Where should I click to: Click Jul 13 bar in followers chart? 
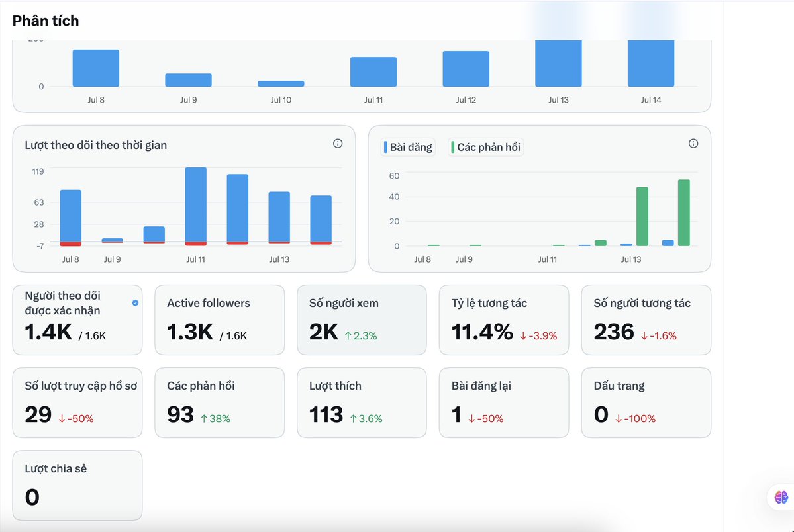(279, 218)
